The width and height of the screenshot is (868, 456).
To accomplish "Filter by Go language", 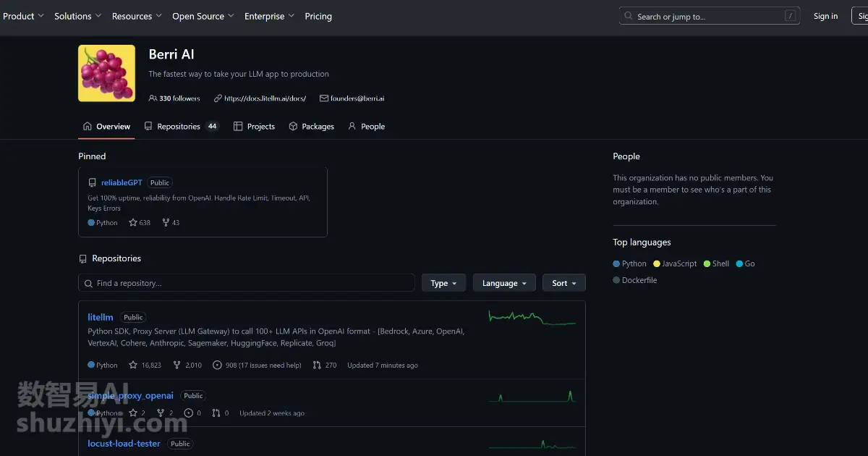I will [x=745, y=263].
